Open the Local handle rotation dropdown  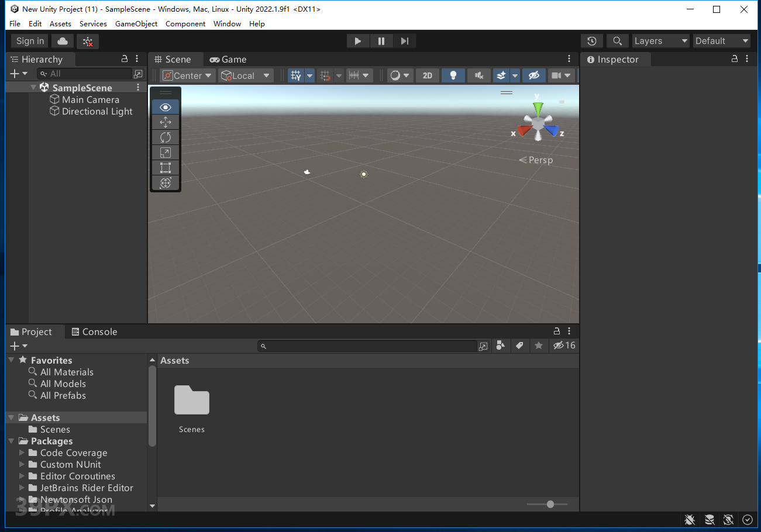[x=246, y=75]
